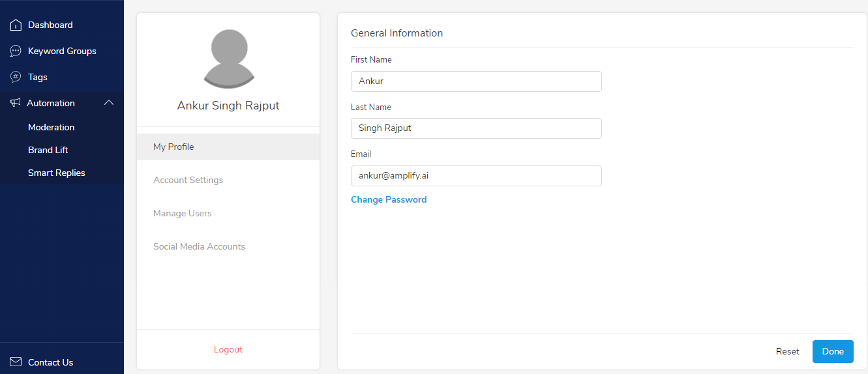Open Brand Lift submenu item
The height and width of the screenshot is (374, 868).
[48, 150]
